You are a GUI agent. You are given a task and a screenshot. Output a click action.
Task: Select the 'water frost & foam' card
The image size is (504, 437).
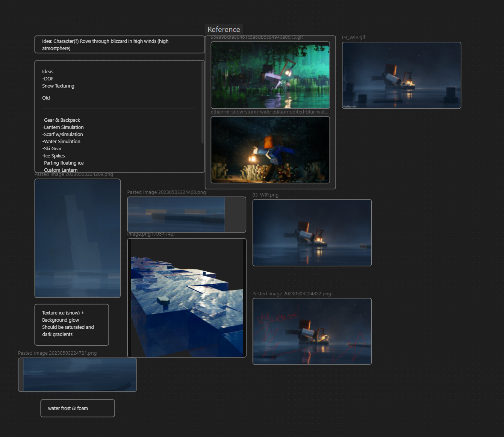click(x=77, y=408)
